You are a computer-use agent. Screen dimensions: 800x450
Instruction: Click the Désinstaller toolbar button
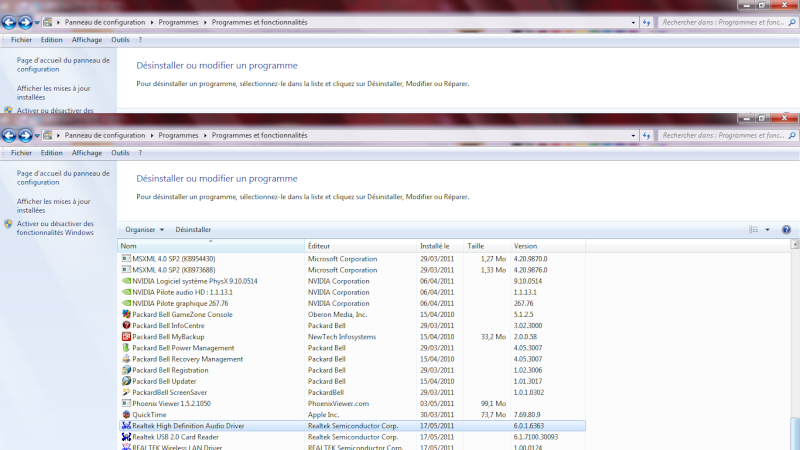193,230
